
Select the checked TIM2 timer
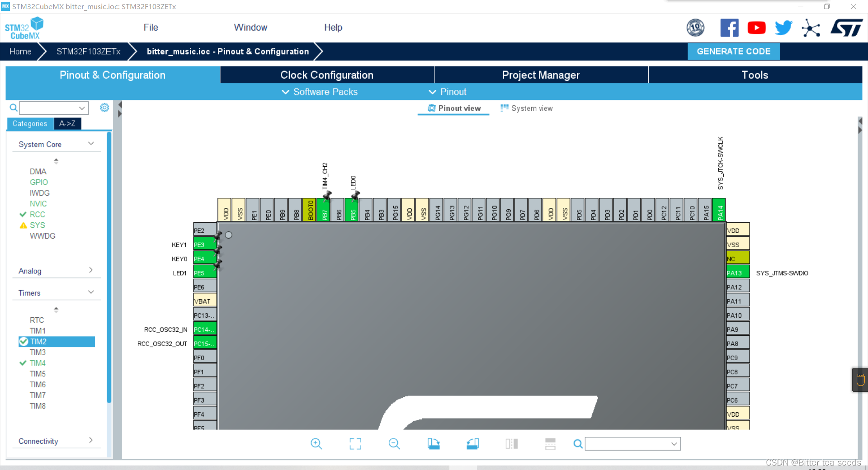click(x=57, y=342)
